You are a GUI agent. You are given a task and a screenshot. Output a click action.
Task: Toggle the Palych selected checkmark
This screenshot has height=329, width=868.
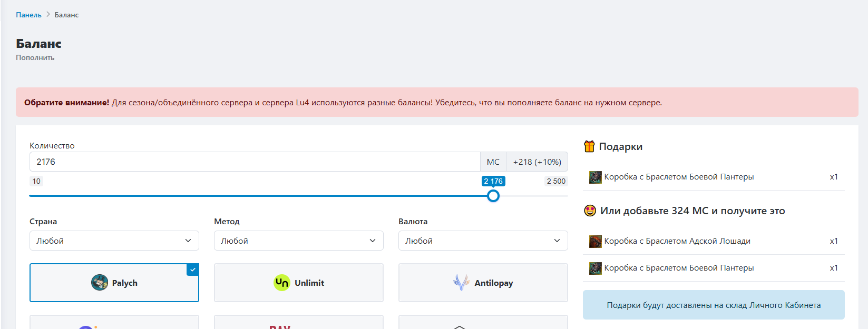tap(193, 270)
